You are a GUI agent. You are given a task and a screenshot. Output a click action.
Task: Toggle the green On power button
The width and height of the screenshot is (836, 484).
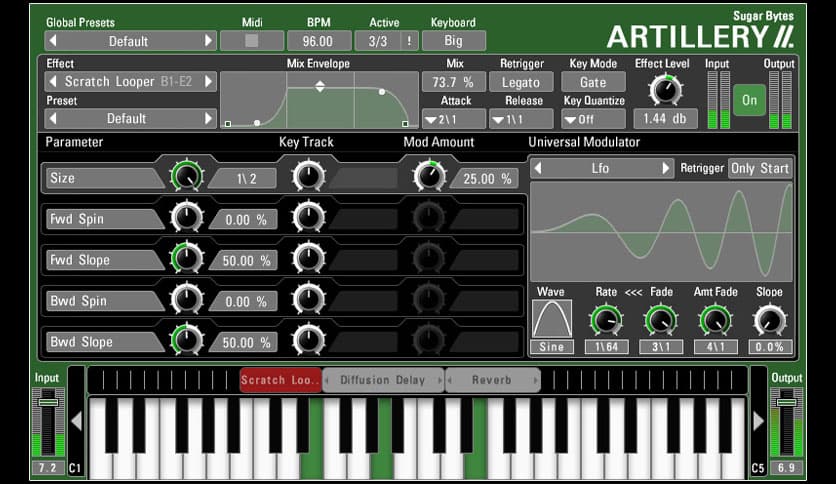[749, 100]
